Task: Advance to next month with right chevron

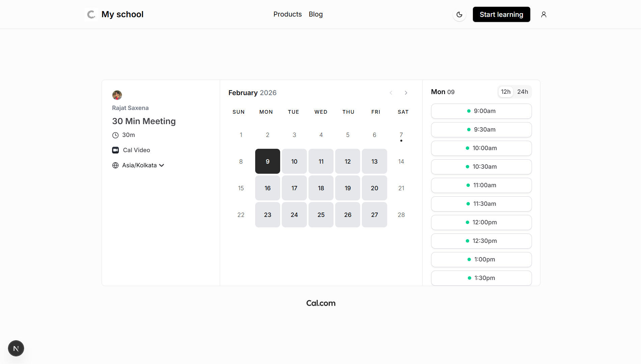Action: click(x=406, y=93)
